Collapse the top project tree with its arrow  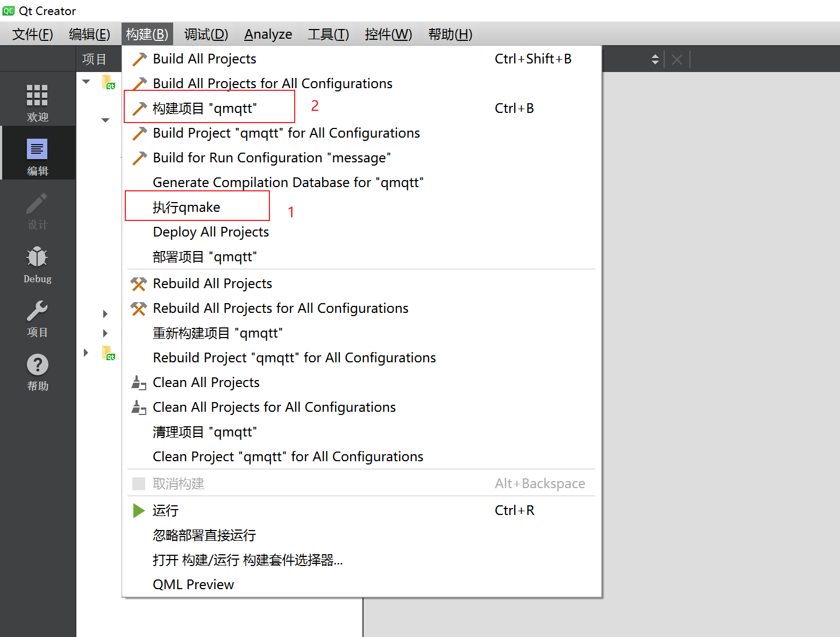pos(86,81)
